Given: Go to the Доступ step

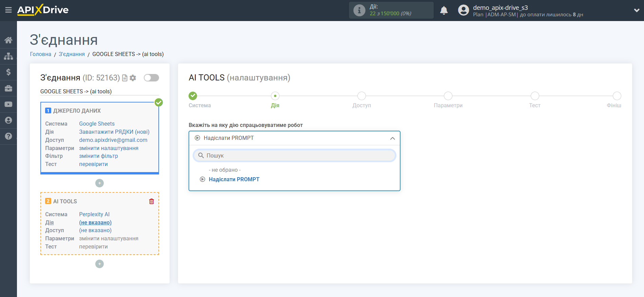Looking at the screenshot, I should coord(362,96).
